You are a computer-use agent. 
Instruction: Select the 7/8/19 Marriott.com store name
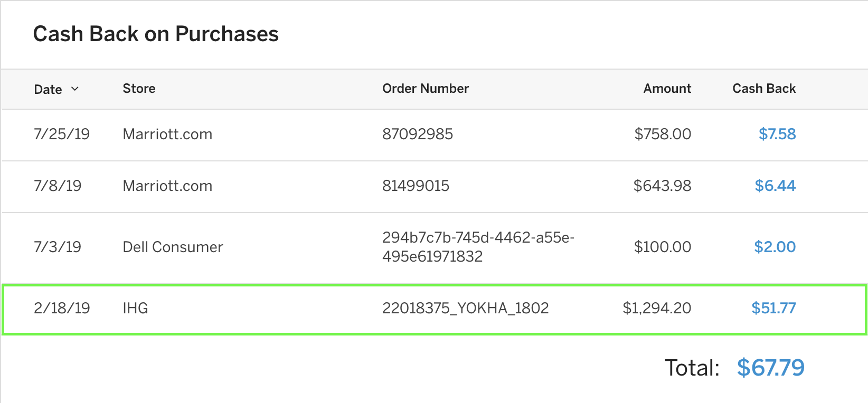click(x=167, y=186)
